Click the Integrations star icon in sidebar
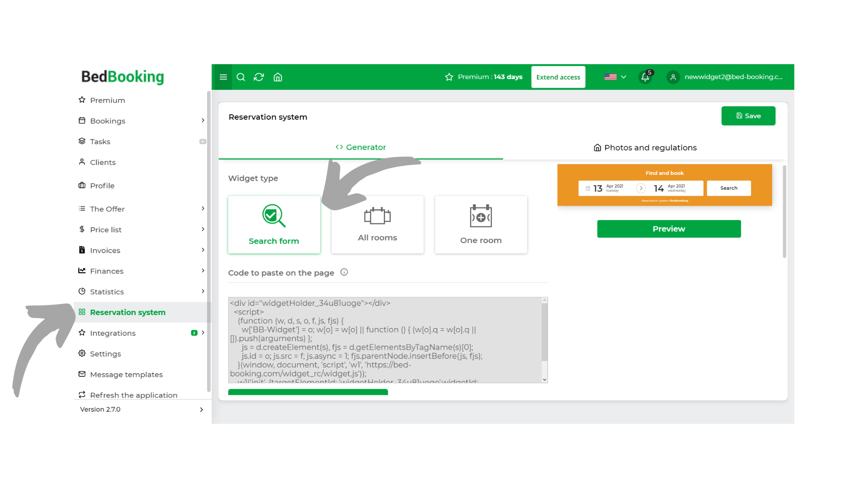The image size is (868, 488). [x=82, y=333]
